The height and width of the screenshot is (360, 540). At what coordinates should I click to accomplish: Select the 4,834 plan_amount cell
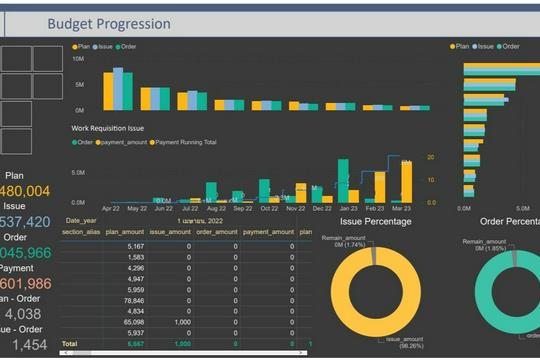coord(136,311)
